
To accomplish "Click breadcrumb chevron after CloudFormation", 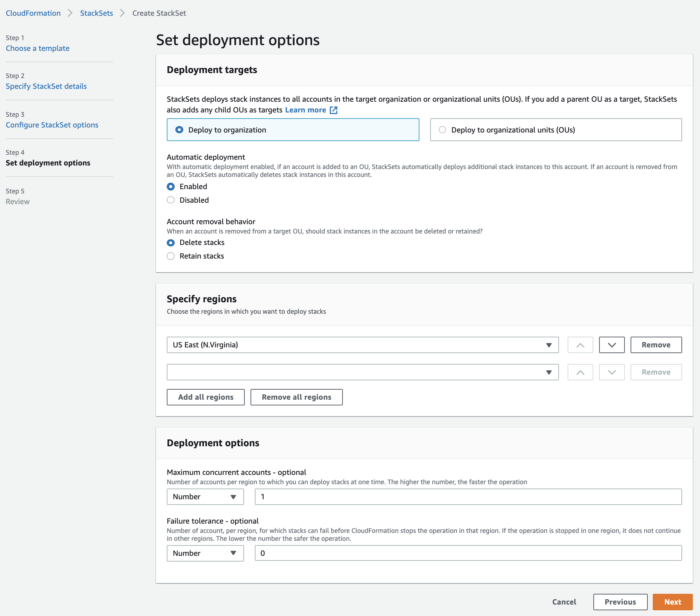I will [x=70, y=13].
